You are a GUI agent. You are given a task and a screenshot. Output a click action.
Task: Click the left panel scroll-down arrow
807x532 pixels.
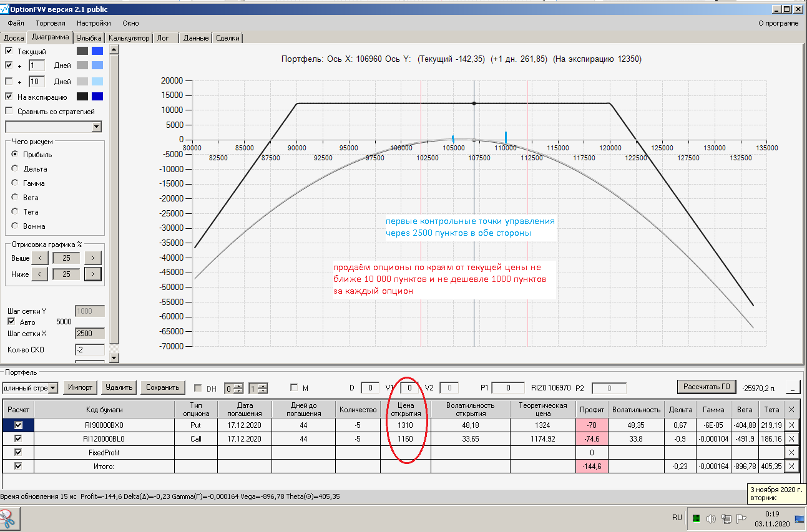pos(114,358)
